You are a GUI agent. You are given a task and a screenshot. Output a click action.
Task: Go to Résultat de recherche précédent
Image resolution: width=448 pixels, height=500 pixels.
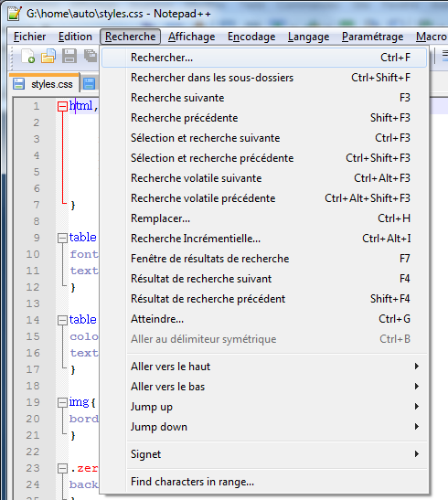[264, 299]
